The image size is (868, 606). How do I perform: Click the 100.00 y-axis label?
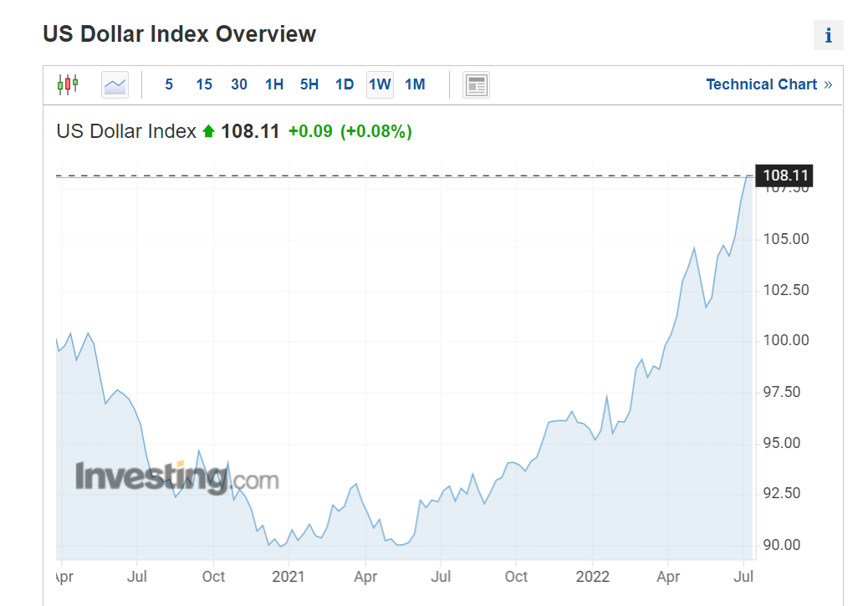(x=786, y=340)
